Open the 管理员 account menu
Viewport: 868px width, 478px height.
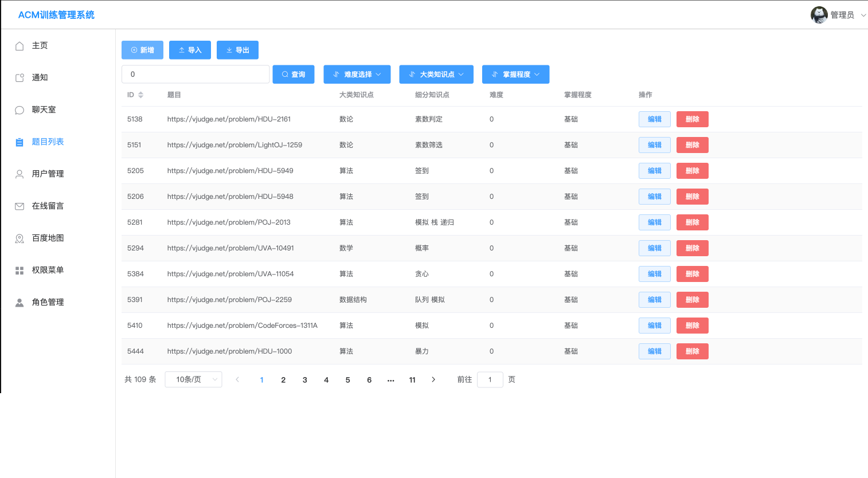click(840, 14)
